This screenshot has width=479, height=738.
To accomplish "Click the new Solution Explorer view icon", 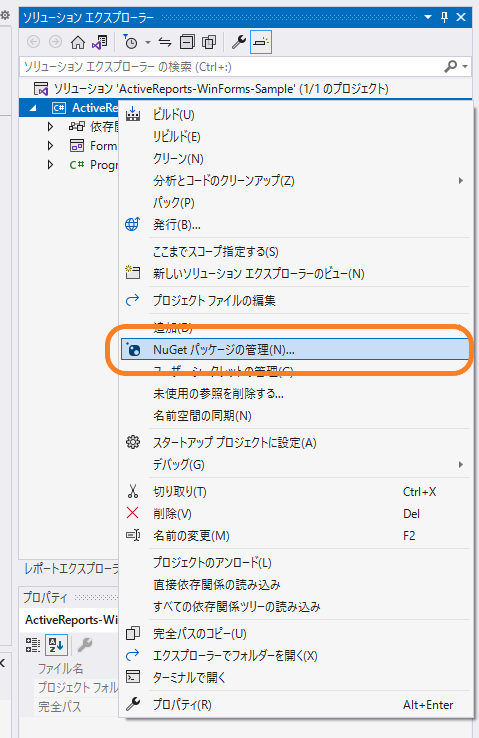I will (133, 273).
